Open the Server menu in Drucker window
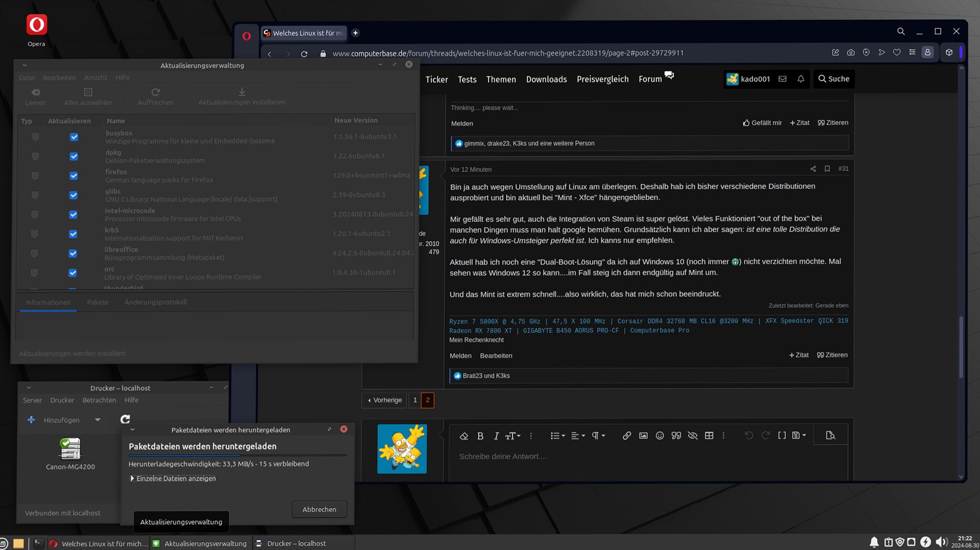This screenshot has width=980, height=550. (32, 400)
